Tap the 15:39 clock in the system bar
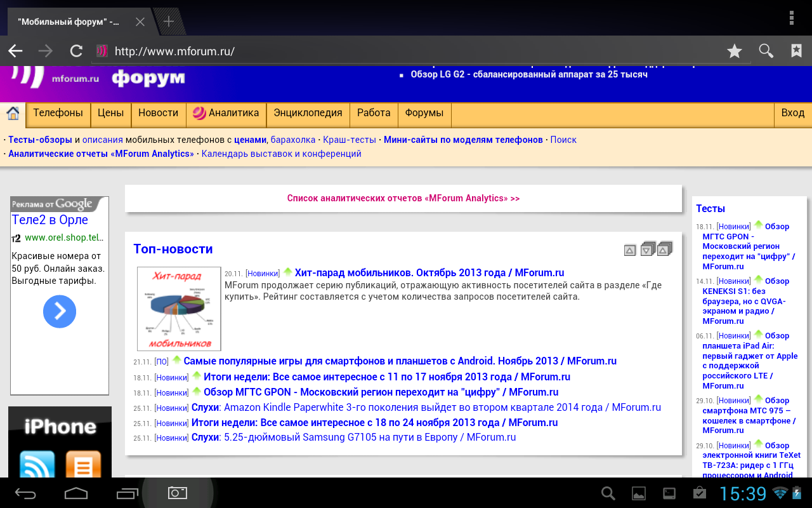The width and height of the screenshot is (812, 508). (743, 493)
